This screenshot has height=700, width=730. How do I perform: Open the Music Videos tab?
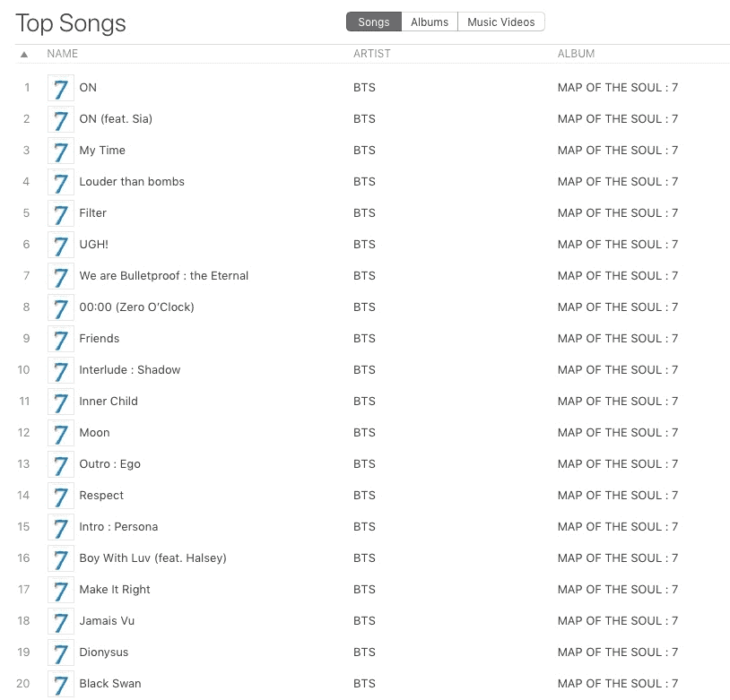coord(500,22)
